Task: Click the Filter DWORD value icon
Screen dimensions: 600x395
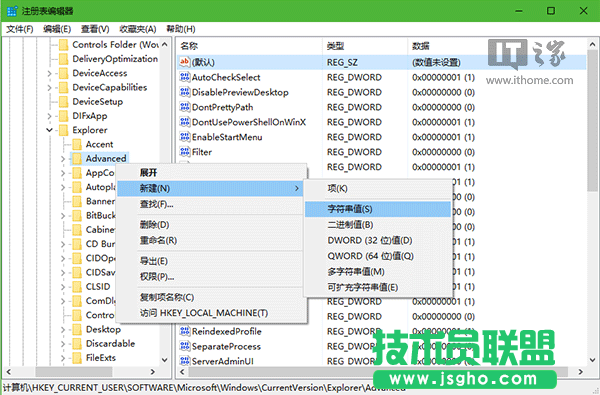Action: point(185,152)
